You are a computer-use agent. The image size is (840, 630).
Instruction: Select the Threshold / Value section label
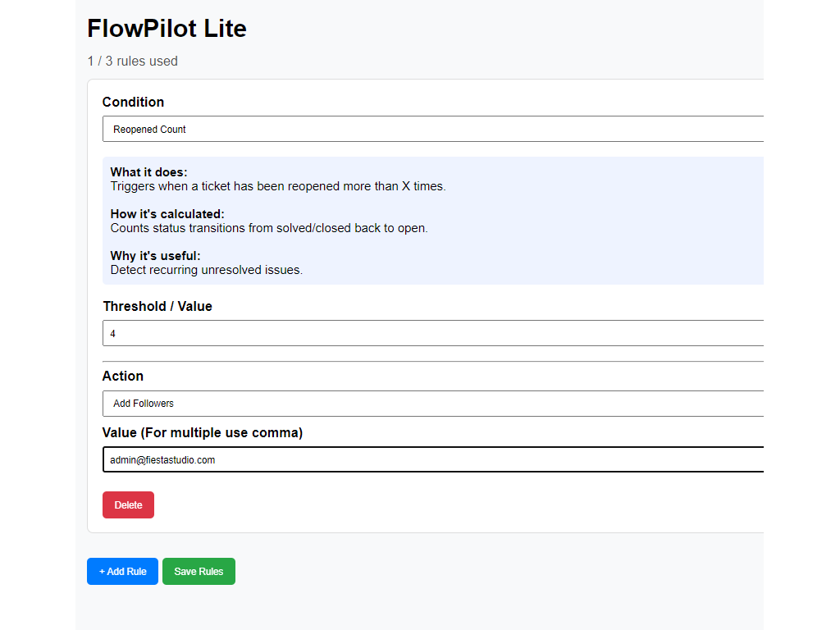[x=157, y=306]
